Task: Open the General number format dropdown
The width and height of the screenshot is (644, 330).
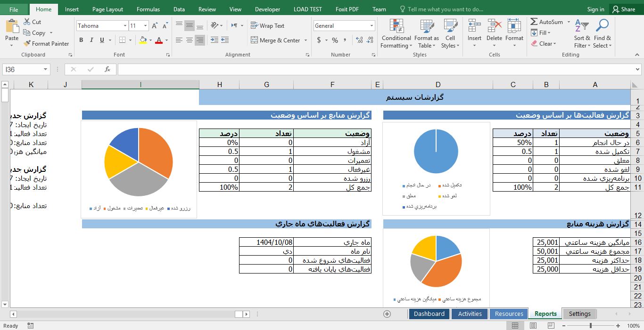Action: 371,25
